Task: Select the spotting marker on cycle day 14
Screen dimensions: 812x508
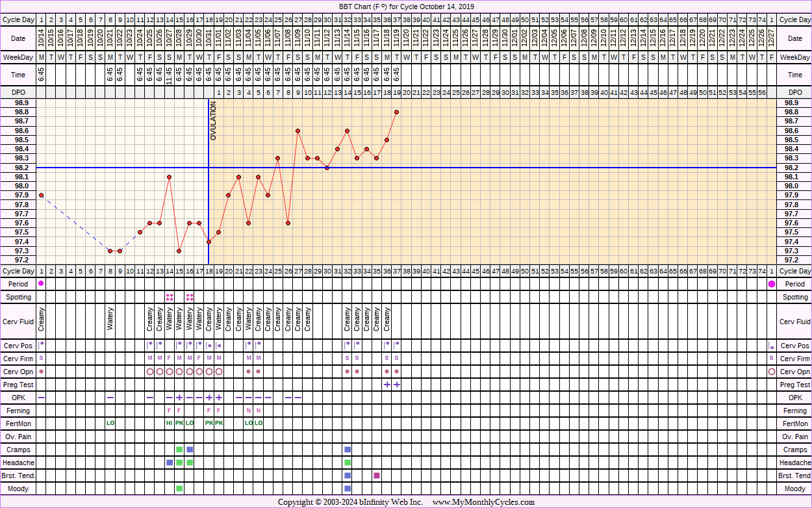Action: (x=170, y=297)
